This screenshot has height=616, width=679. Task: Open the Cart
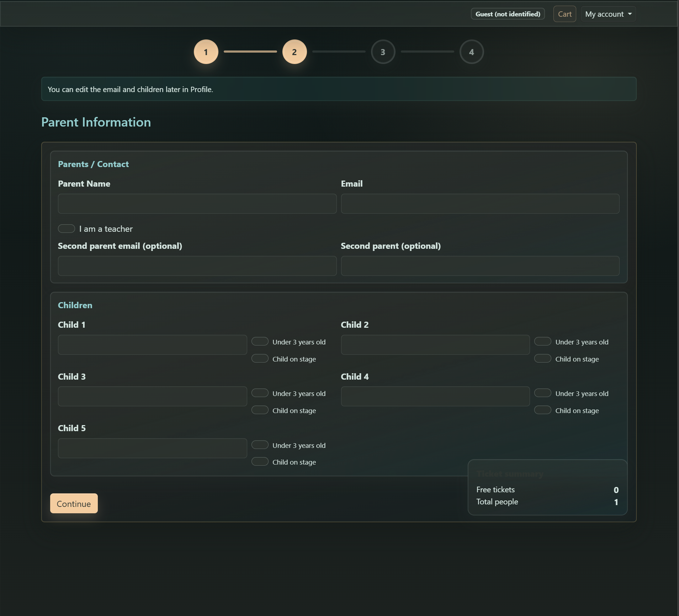point(564,14)
